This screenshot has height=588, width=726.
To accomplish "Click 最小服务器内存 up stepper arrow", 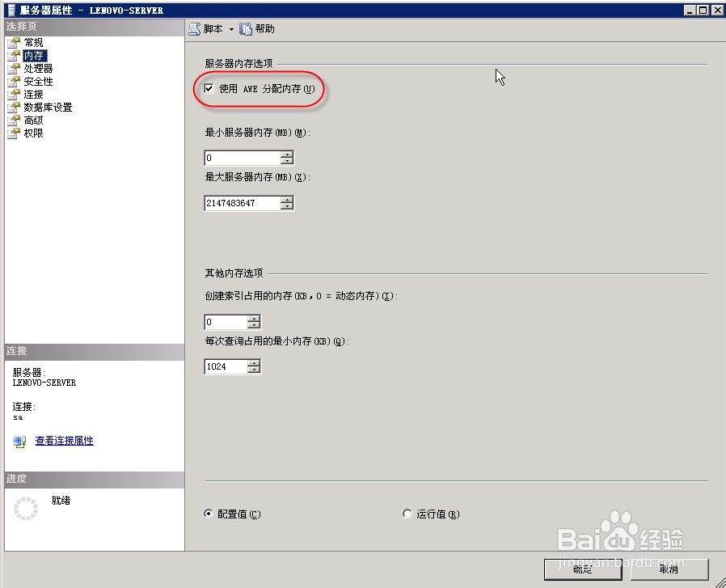I will click(x=287, y=154).
